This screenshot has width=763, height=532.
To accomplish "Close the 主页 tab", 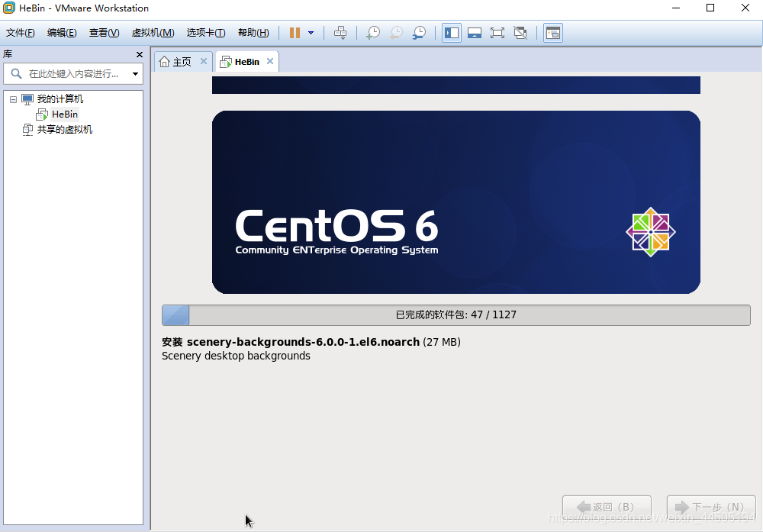I will click(x=204, y=61).
